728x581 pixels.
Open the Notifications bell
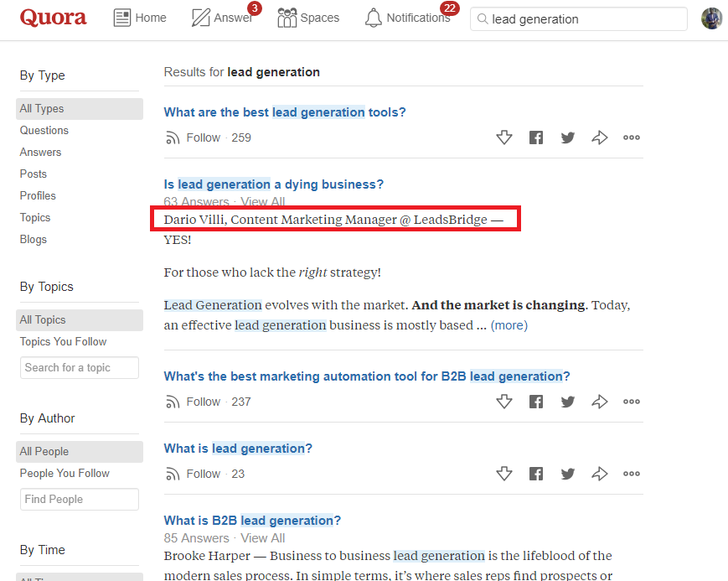[x=373, y=18]
